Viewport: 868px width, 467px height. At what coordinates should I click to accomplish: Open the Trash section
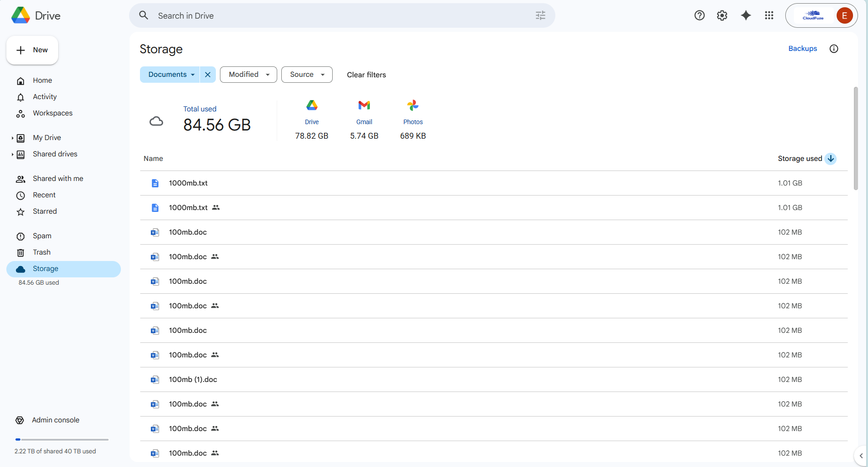pyautogui.click(x=41, y=252)
